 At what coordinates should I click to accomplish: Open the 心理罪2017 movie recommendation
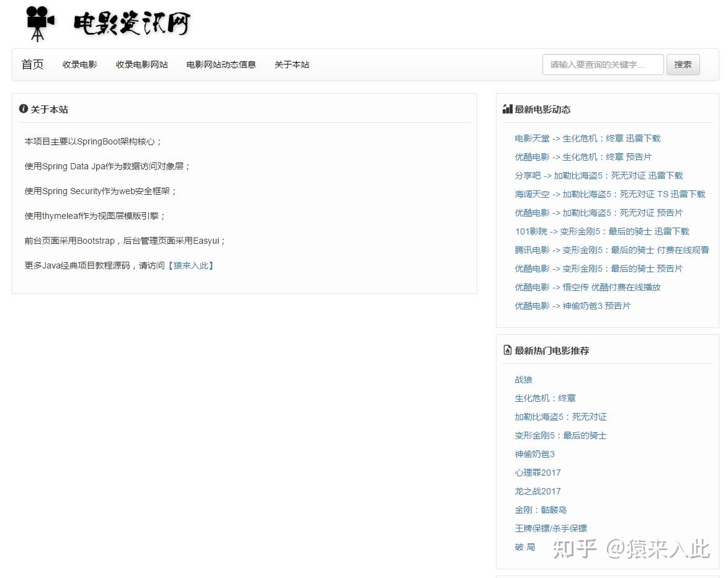537,472
